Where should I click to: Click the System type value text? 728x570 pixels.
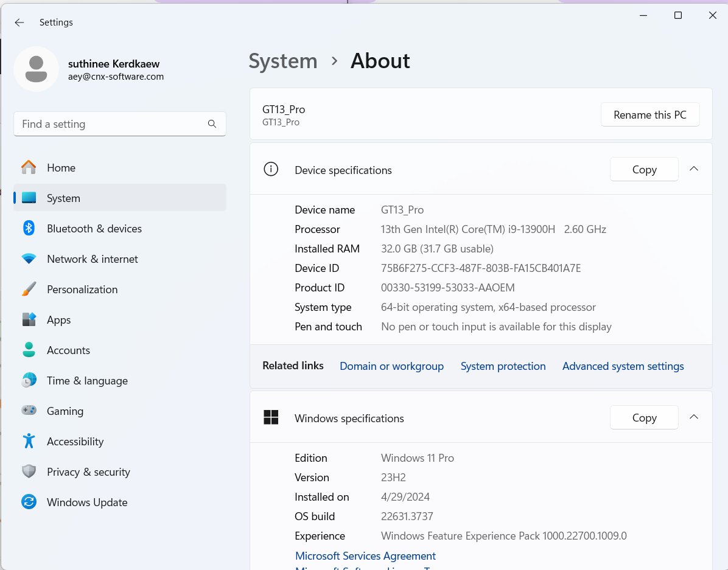(x=488, y=307)
